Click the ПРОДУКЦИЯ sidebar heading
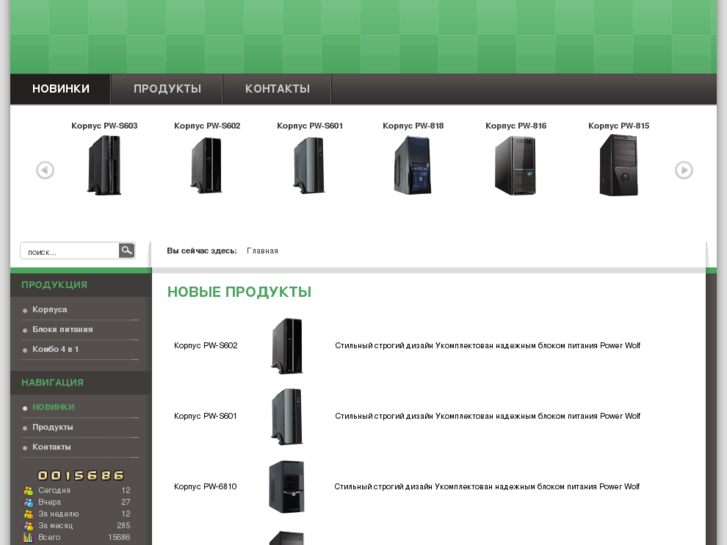The image size is (727, 545). (54, 285)
